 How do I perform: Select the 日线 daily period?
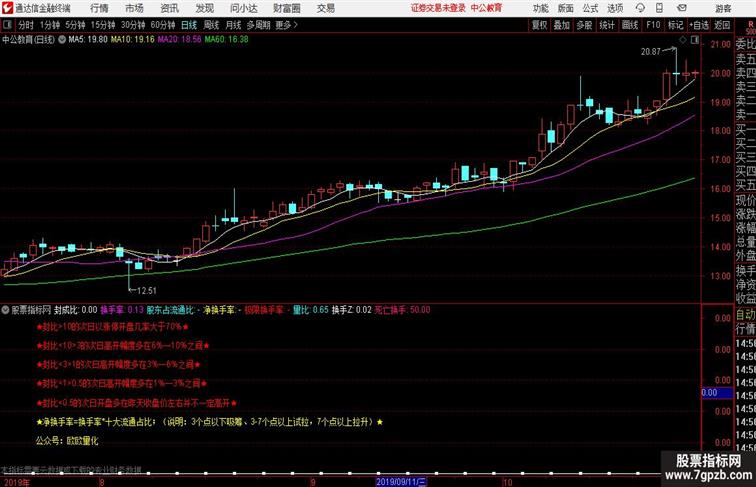coord(189,25)
